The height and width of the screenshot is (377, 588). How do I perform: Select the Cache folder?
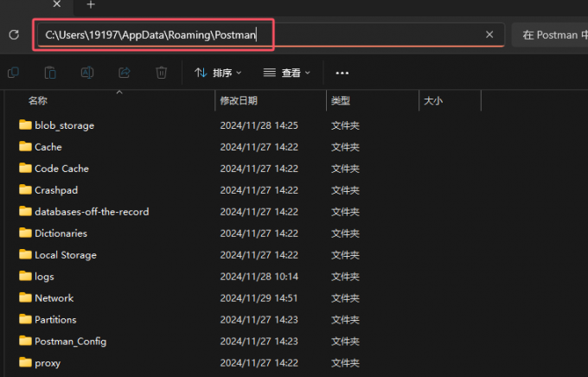coord(48,147)
